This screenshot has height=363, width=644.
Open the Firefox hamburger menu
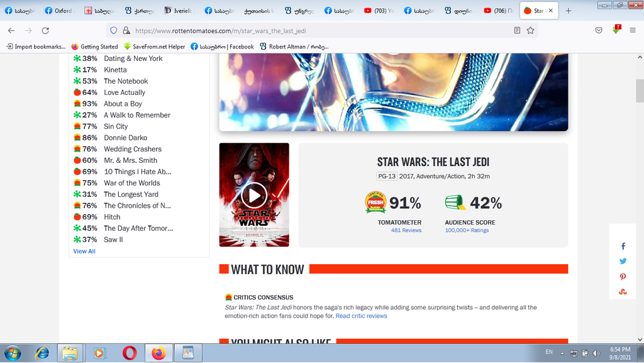(x=633, y=30)
